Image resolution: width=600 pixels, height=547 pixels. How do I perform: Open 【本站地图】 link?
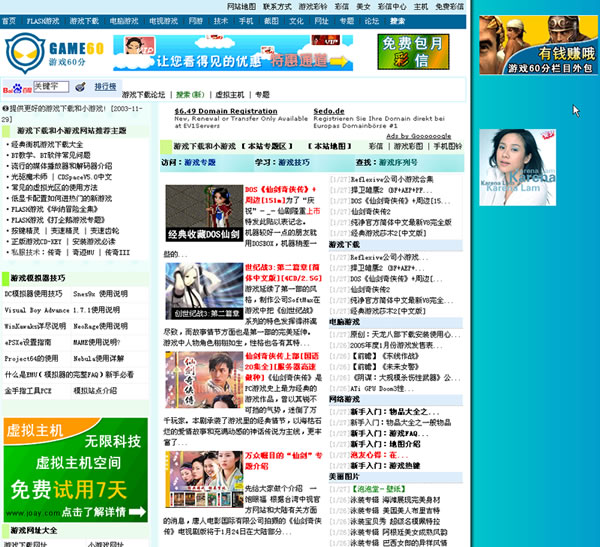click(329, 146)
